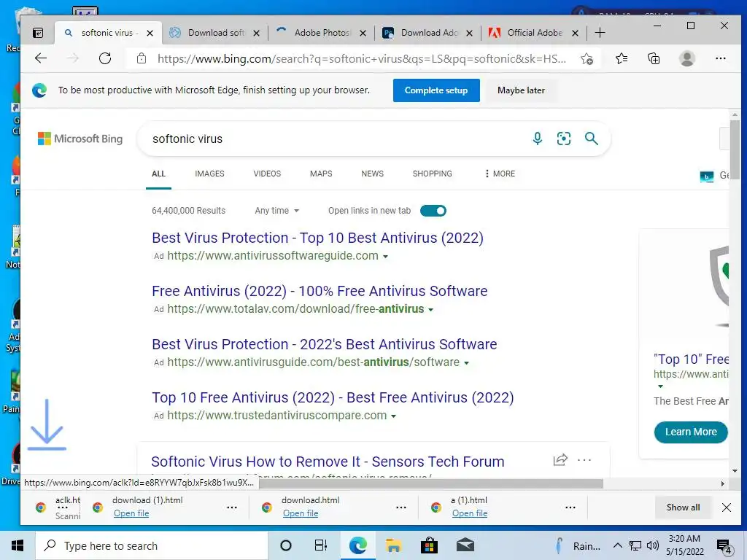Screen dimensions: 747x560
Task: Open options for download.html
Action: (x=401, y=507)
